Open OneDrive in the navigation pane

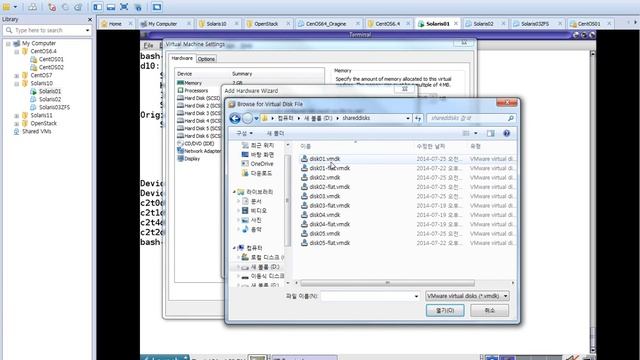[262, 164]
